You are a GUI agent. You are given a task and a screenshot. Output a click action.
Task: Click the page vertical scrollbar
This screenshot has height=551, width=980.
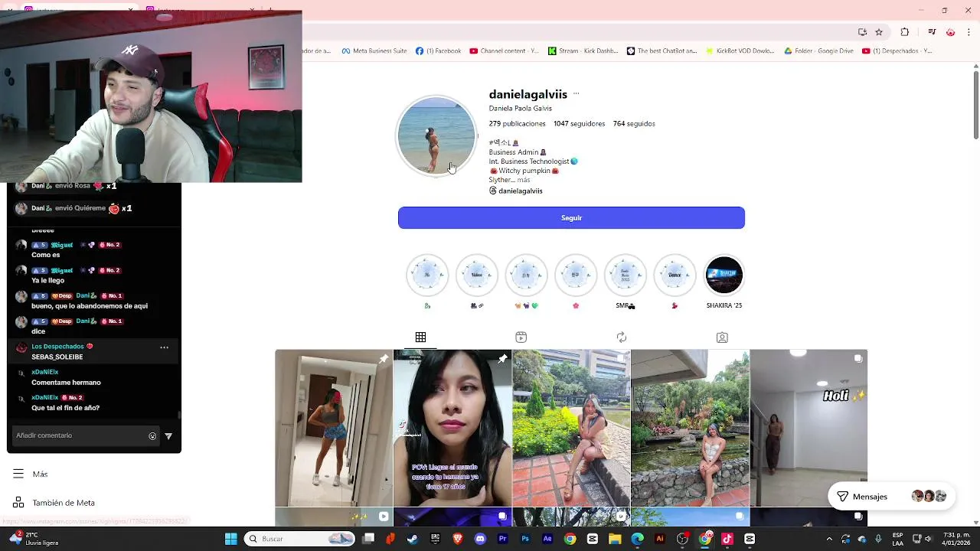coord(975,105)
